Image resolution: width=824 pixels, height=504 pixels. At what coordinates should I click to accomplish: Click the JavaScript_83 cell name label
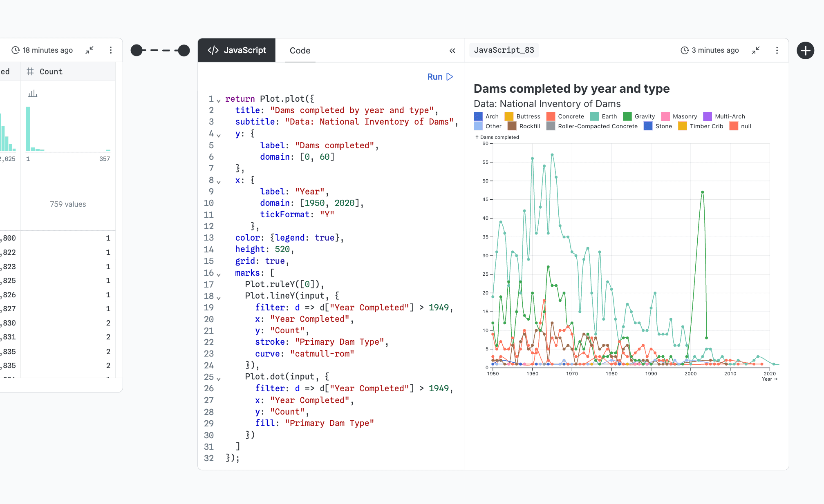point(504,50)
